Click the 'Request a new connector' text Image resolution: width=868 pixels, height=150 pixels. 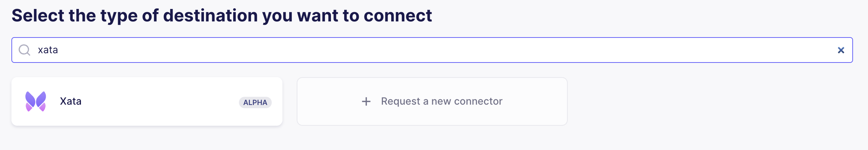[x=441, y=101]
